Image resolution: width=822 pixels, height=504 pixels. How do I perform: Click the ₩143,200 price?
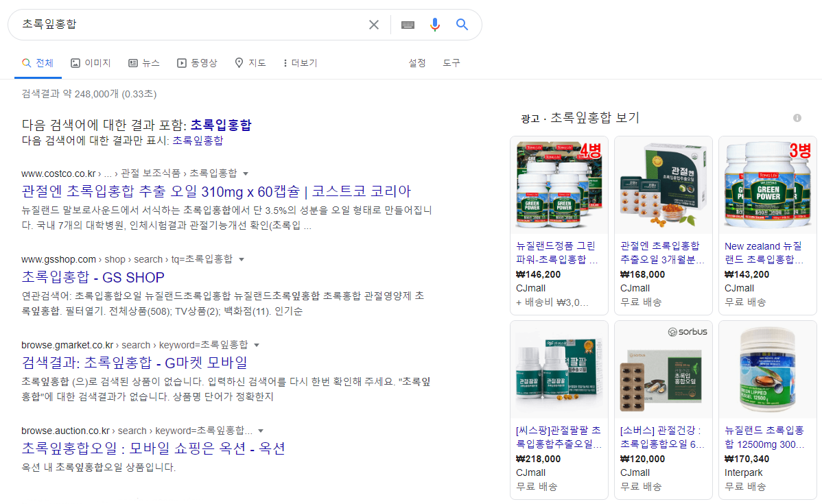[747, 274]
